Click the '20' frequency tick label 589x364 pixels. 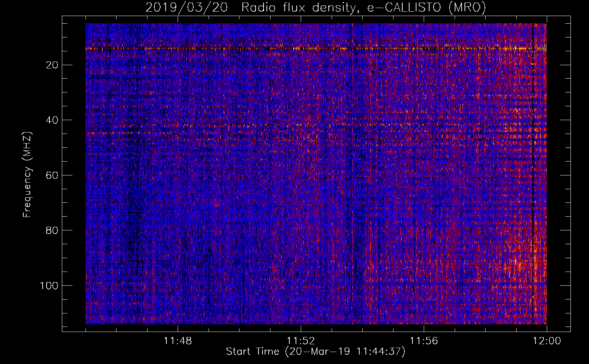52,65
